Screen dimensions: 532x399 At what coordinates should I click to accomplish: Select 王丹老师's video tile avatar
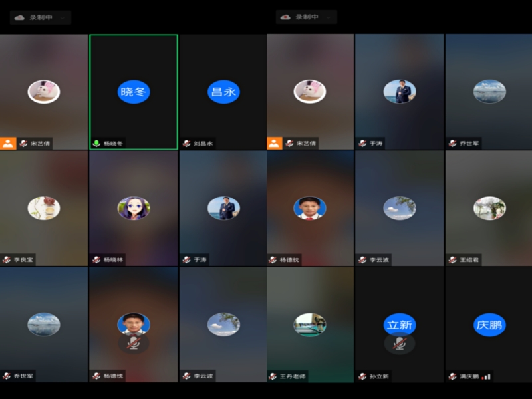coord(310,325)
